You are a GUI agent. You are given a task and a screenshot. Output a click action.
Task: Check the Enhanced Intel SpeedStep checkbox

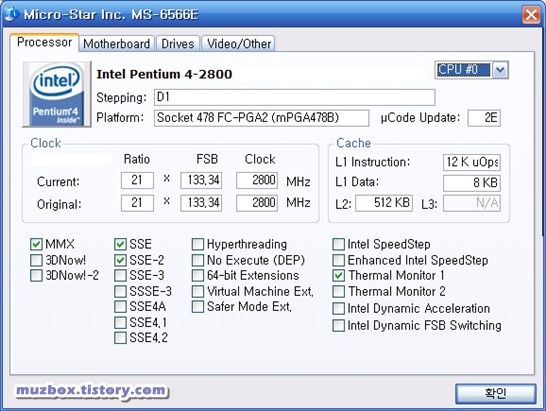338,260
